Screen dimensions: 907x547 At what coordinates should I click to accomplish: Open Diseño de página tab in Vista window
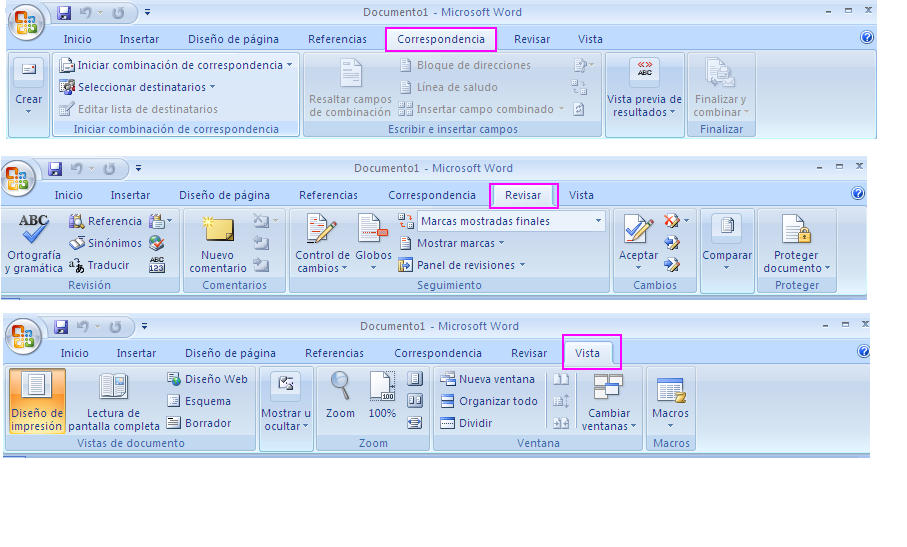pyautogui.click(x=230, y=353)
